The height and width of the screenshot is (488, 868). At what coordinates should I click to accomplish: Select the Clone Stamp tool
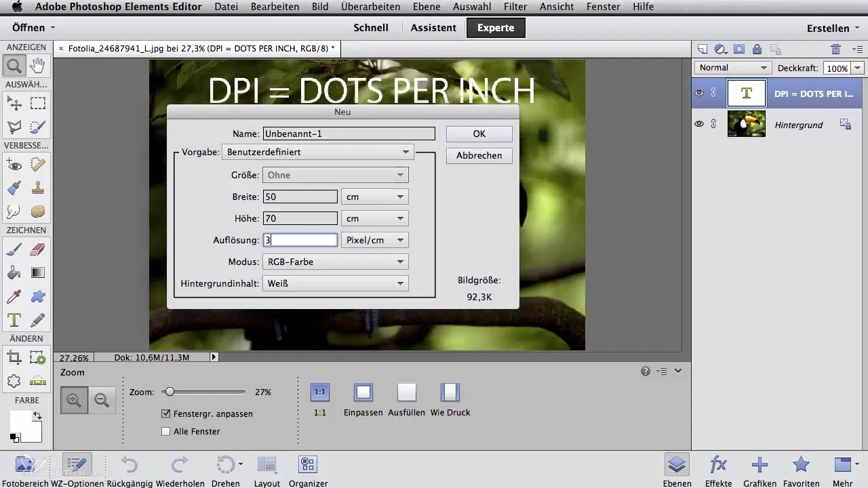pyautogui.click(x=38, y=188)
